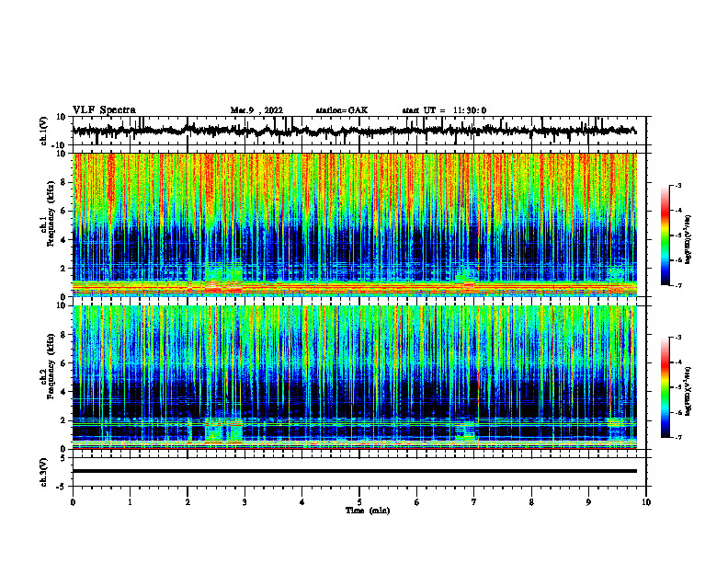Viewport: 728px width, 563px height.
Task: Click the "start UT = 11:30:0" header text
Action: click(444, 110)
